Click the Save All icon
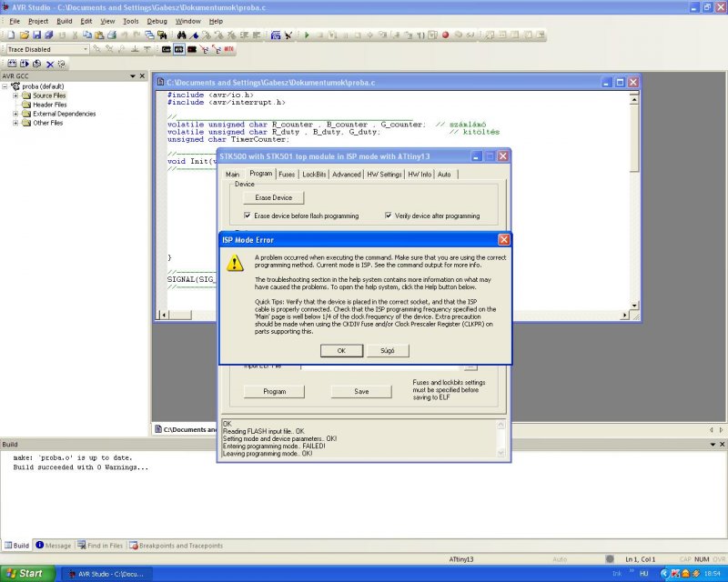The image size is (728, 582). 49,35
